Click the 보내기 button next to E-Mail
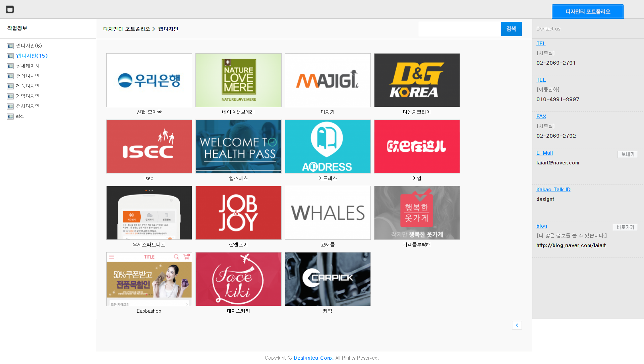 [x=628, y=154]
